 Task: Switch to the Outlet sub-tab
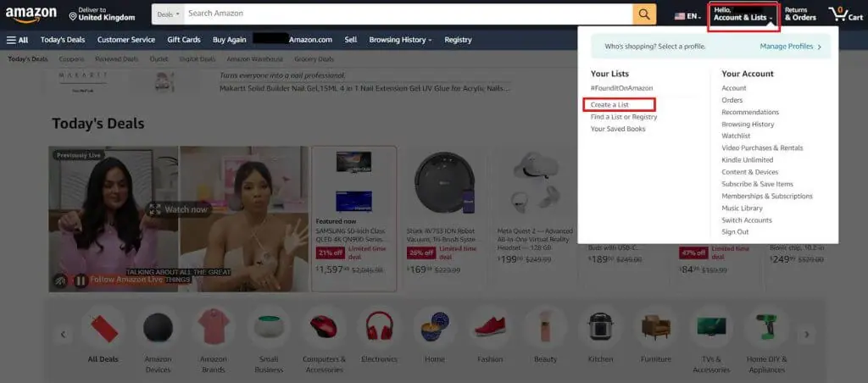[159, 59]
